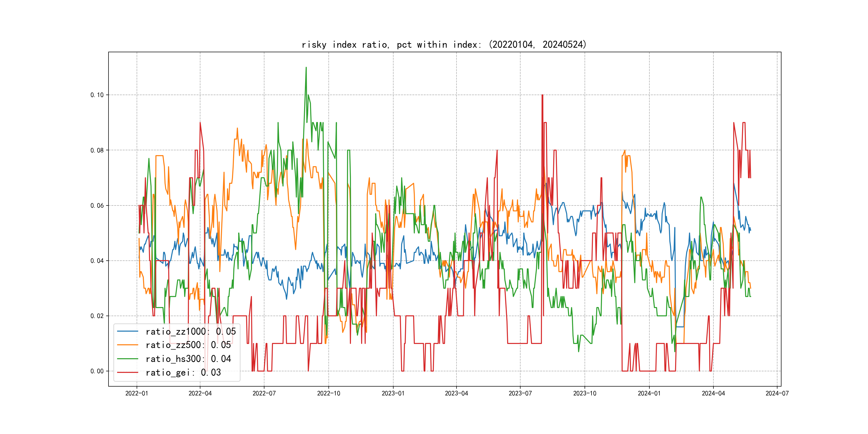Click the 2022-01 x-axis tick label
868x434 pixels.
click(136, 393)
